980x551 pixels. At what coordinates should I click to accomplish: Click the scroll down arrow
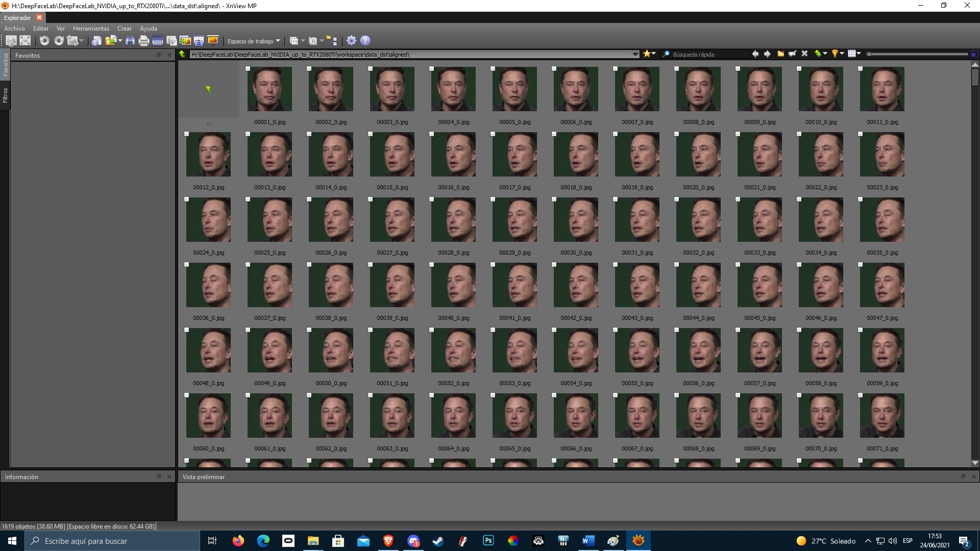click(x=975, y=463)
